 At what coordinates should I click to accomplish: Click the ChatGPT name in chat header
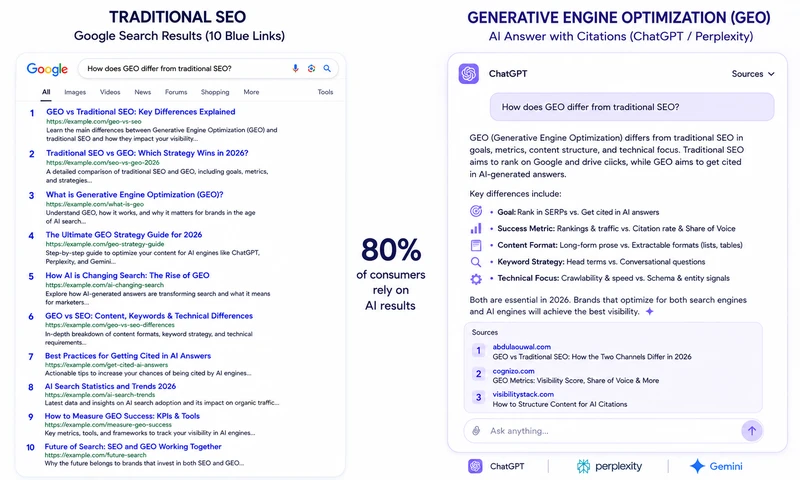tap(508, 74)
